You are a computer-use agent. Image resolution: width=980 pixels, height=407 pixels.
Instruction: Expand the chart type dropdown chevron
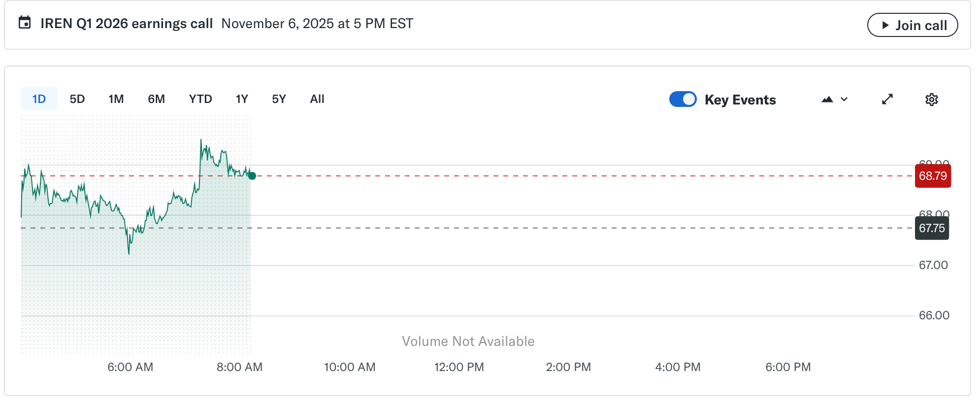(844, 100)
